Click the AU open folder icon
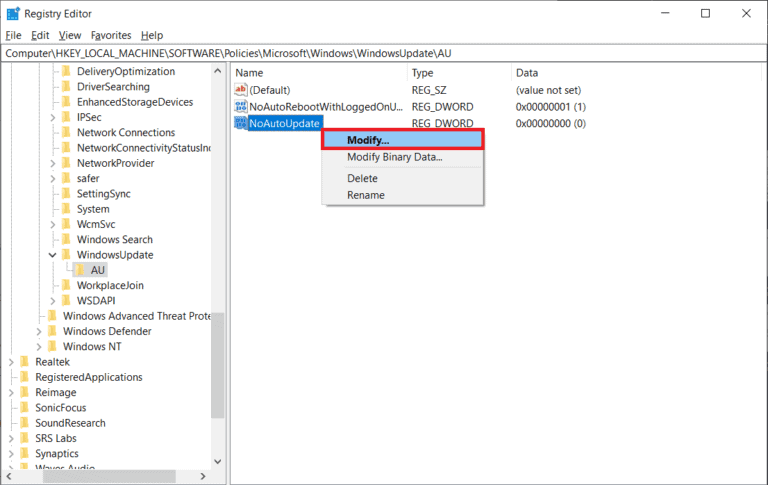 (x=80, y=270)
